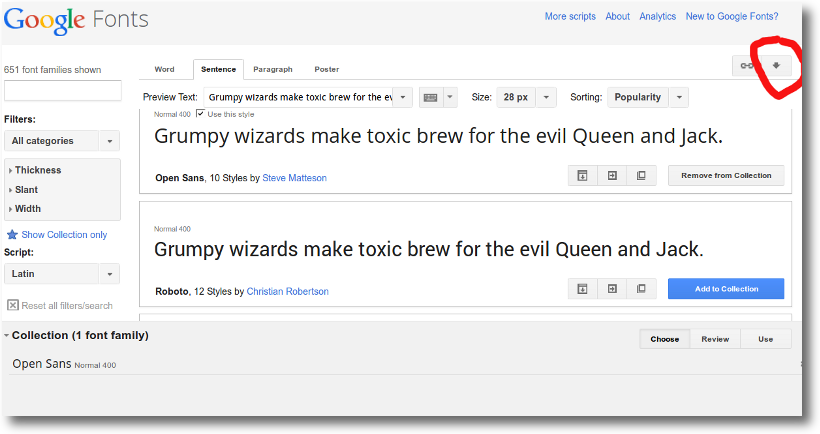Click the star icon beside Show Collection only
820x434 pixels.
pyautogui.click(x=12, y=234)
